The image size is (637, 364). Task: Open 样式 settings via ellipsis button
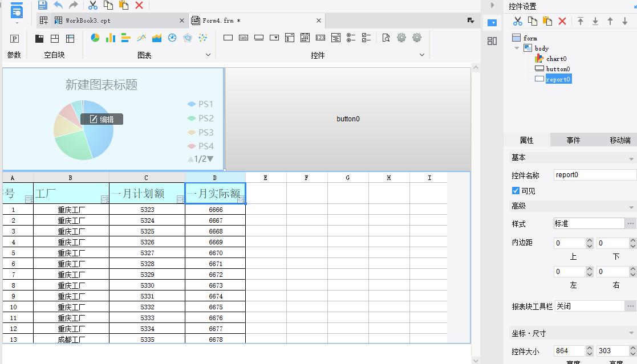click(x=631, y=224)
